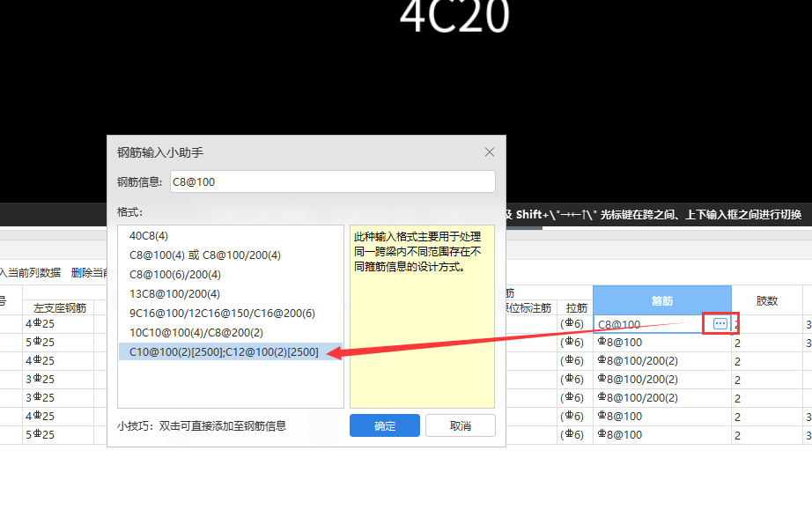Image resolution: width=812 pixels, height=532 pixels.
Task: Click the 拉筋 column header
Action: (576, 307)
